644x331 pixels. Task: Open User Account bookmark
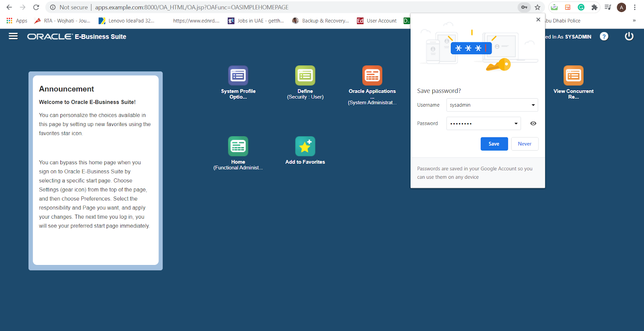(377, 21)
